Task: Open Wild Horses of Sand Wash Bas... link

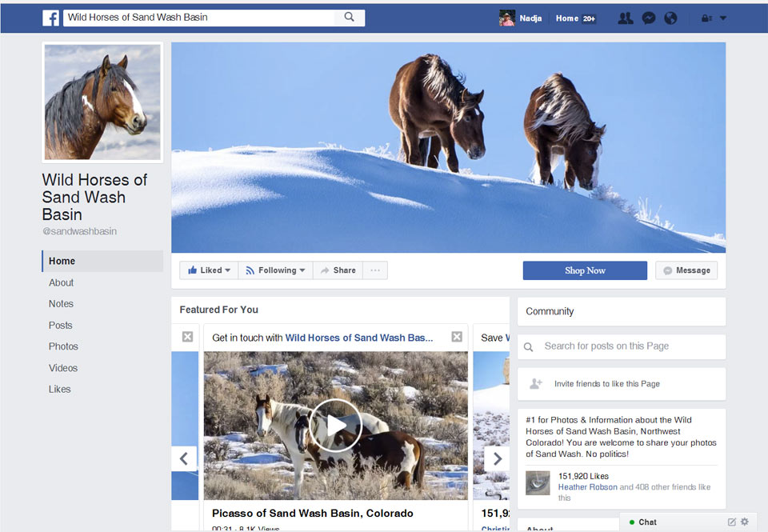Action: (359, 338)
